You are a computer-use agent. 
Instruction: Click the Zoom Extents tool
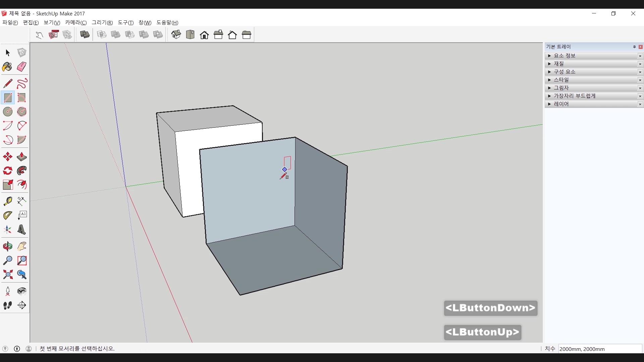pyautogui.click(x=7, y=275)
